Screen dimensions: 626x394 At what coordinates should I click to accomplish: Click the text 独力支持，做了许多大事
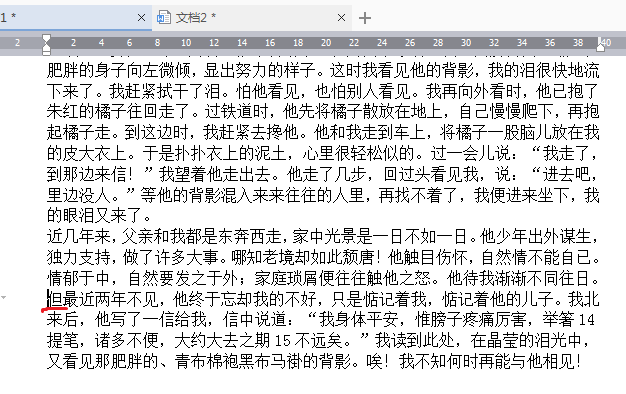134,257
